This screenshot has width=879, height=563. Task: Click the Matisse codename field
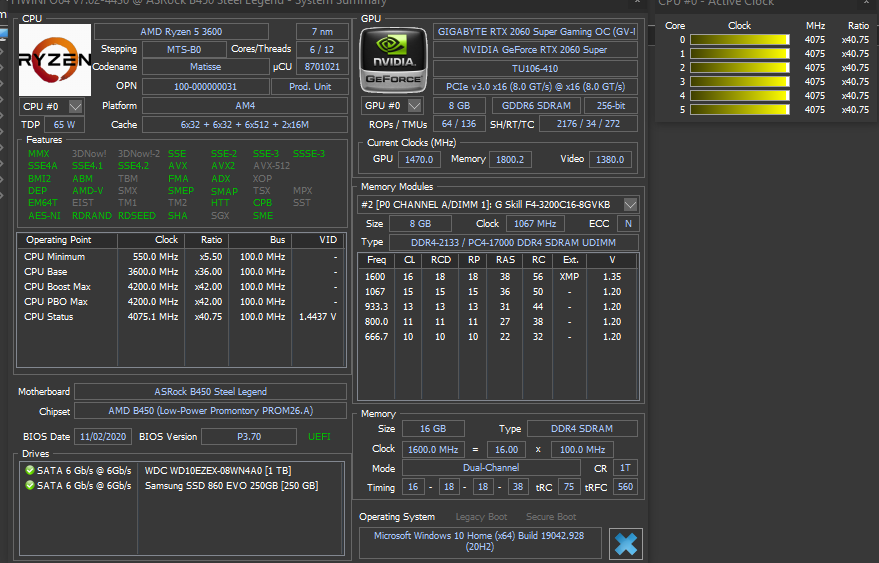206,67
